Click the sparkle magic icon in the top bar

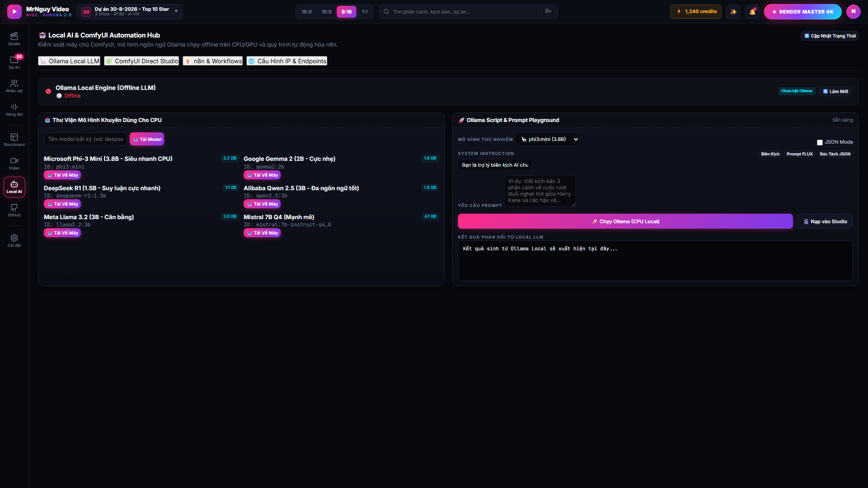tap(733, 12)
